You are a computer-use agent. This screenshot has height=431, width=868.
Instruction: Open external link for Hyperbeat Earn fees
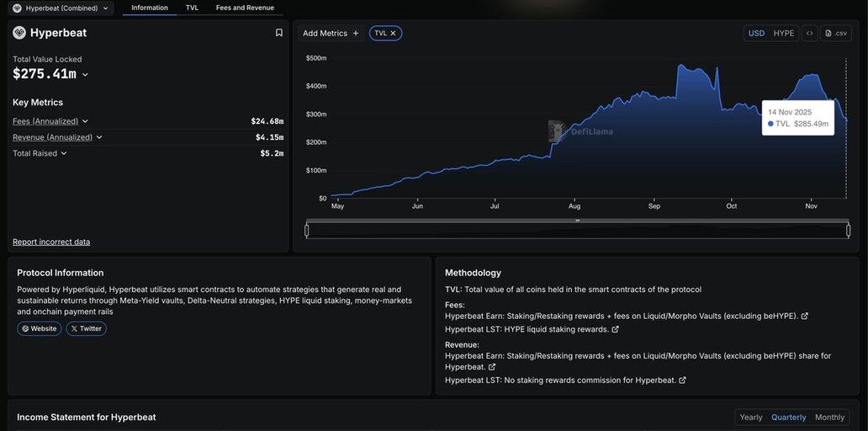804,317
